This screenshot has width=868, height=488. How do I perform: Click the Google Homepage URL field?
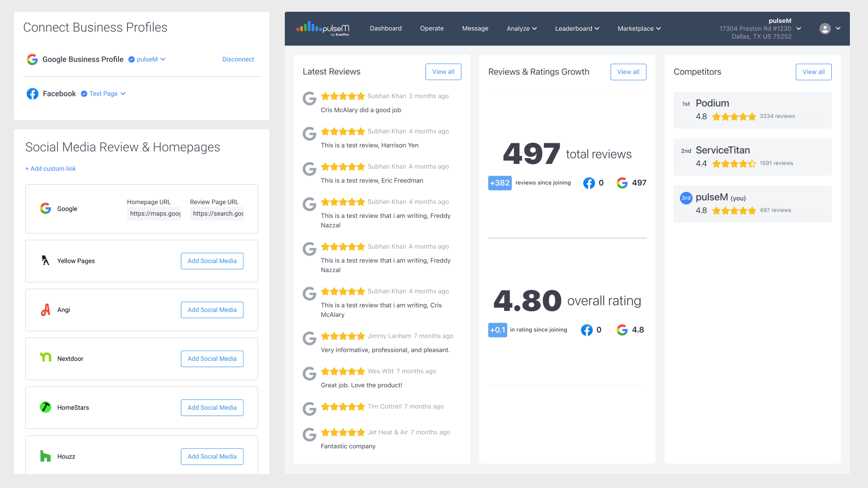[154, 214]
